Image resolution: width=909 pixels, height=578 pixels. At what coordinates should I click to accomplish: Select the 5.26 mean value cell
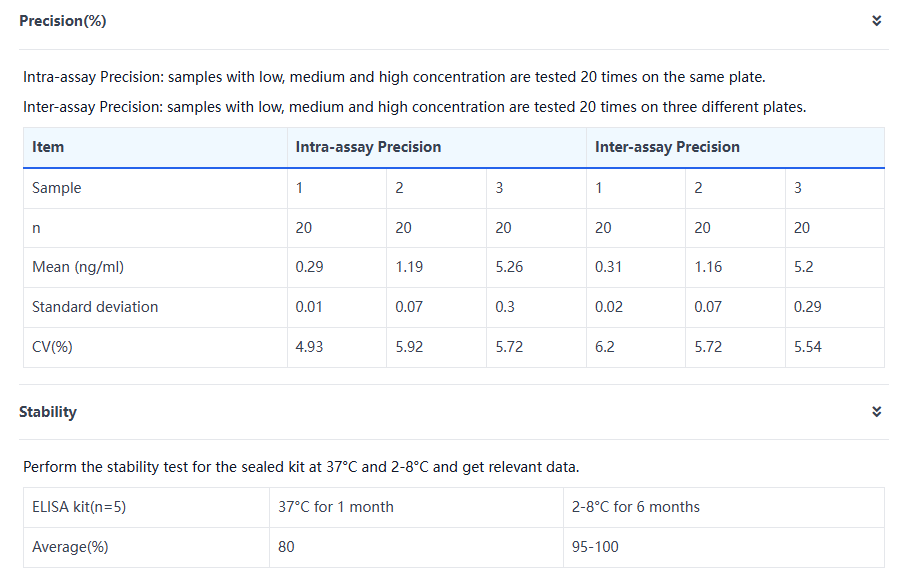point(509,267)
